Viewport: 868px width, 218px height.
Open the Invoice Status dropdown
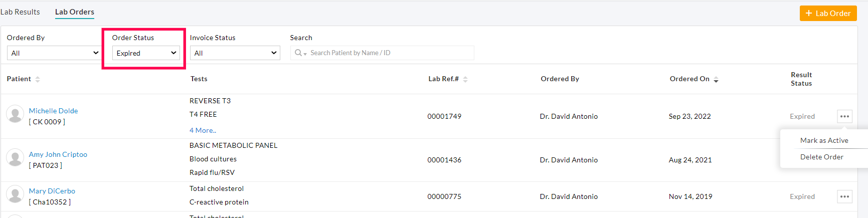tap(235, 53)
